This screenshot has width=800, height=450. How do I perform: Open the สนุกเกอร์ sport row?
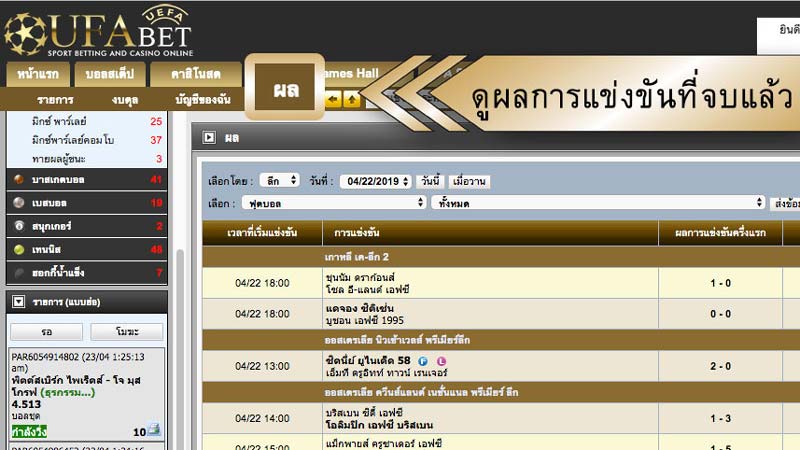pos(87,226)
